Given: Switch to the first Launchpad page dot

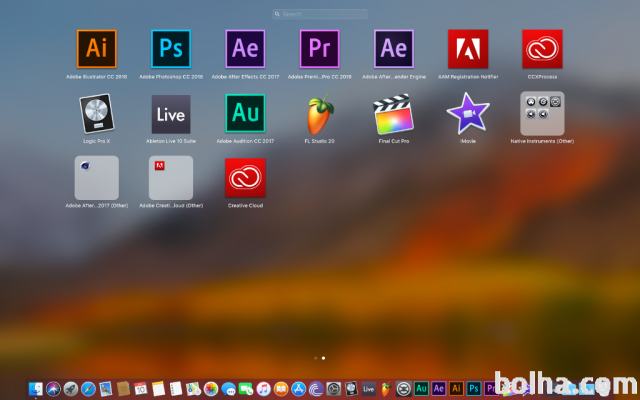Looking at the screenshot, I should click(x=316, y=357).
